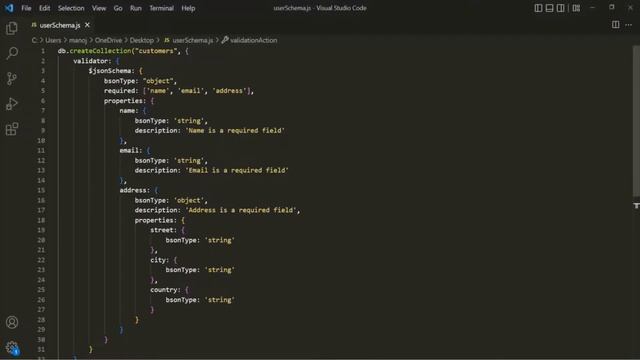Image resolution: width=640 pixels, height=360 pixels.
Task: Open the Terminal menu
Action: tap(161, 8)
